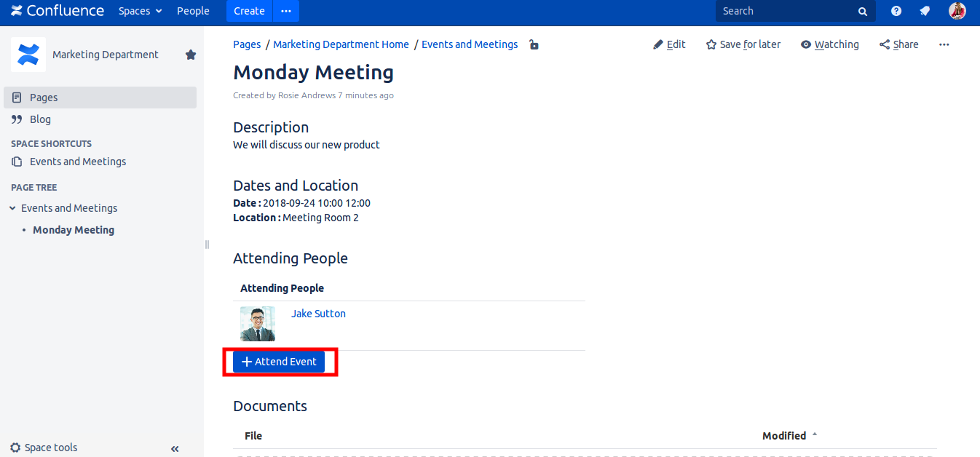Collapse the Events and Meetings tree node
Viewport: 980px width, 457px height.
coord(12,208)
